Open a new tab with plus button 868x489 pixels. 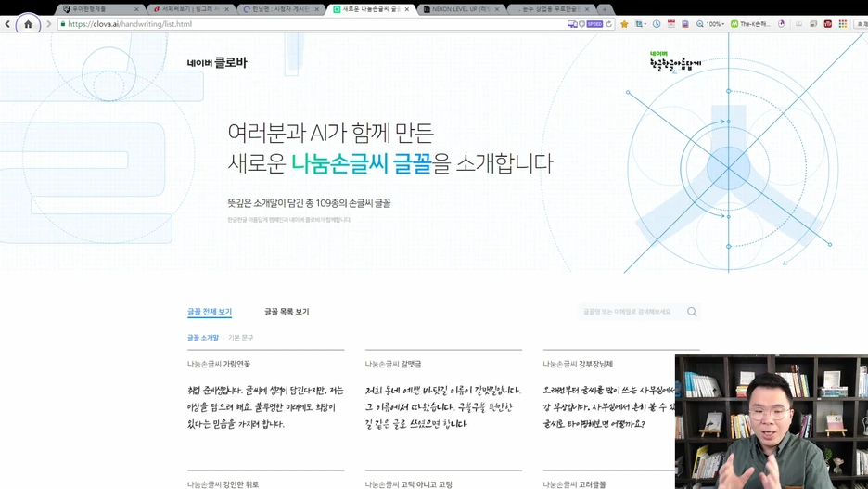pos(605,9)
